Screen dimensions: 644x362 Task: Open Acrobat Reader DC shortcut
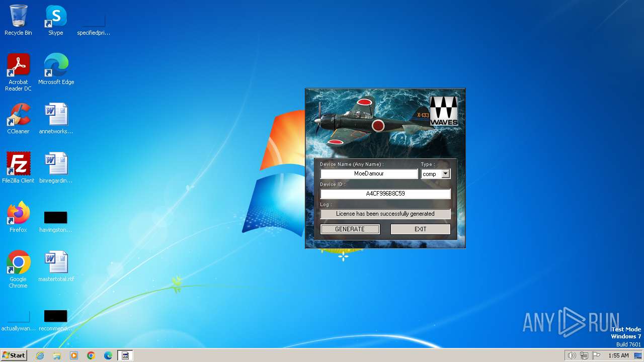coord(18,72)
